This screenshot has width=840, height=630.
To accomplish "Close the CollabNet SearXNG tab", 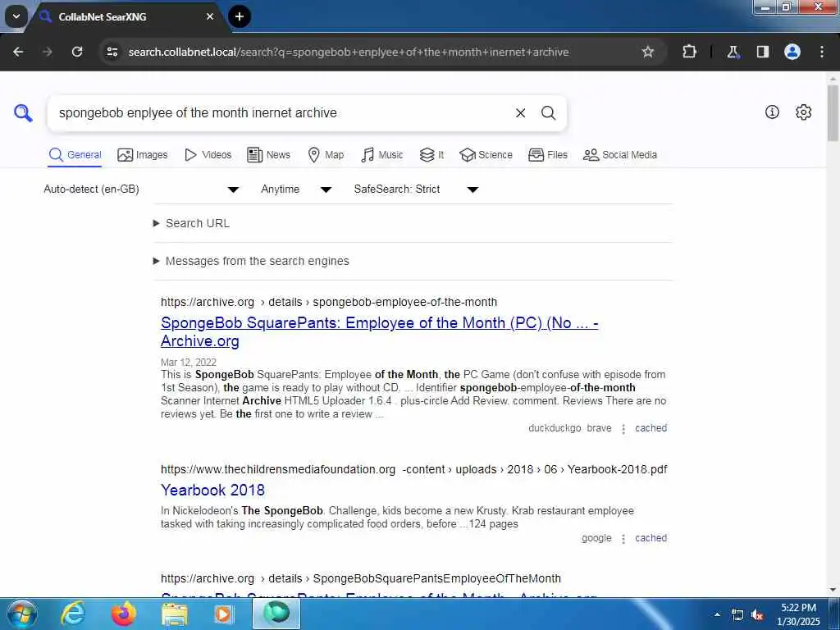I will (x=210, y=16).
